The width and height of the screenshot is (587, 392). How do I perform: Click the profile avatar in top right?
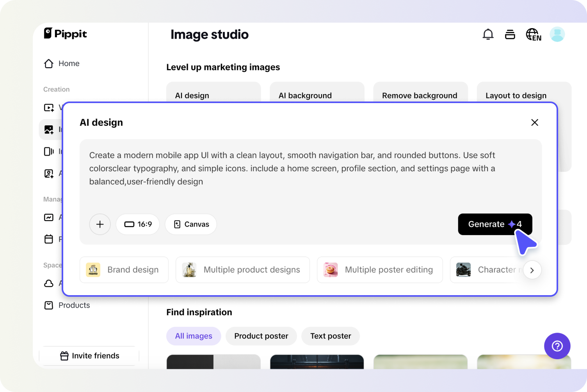click(557, 34)
